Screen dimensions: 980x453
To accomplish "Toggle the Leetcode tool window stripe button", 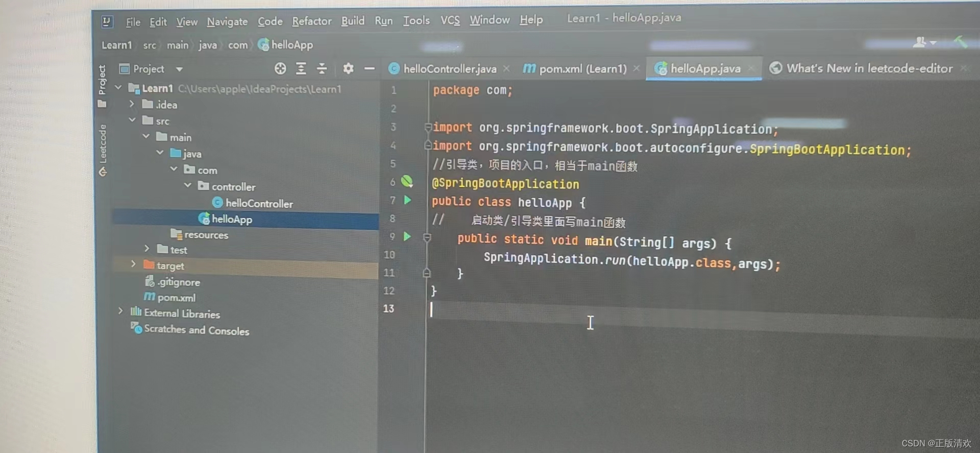I will [x=103, y=150].
